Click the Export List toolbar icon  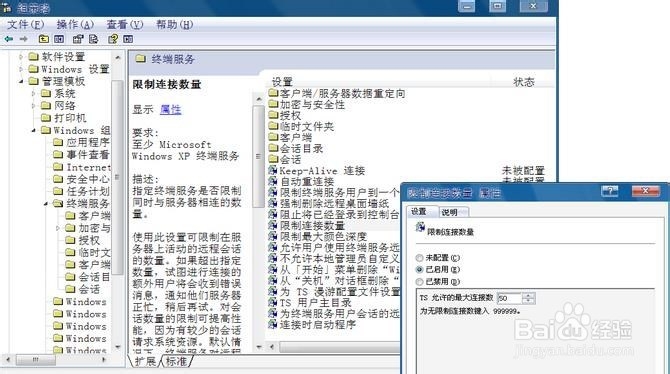(x=93, y=39)
